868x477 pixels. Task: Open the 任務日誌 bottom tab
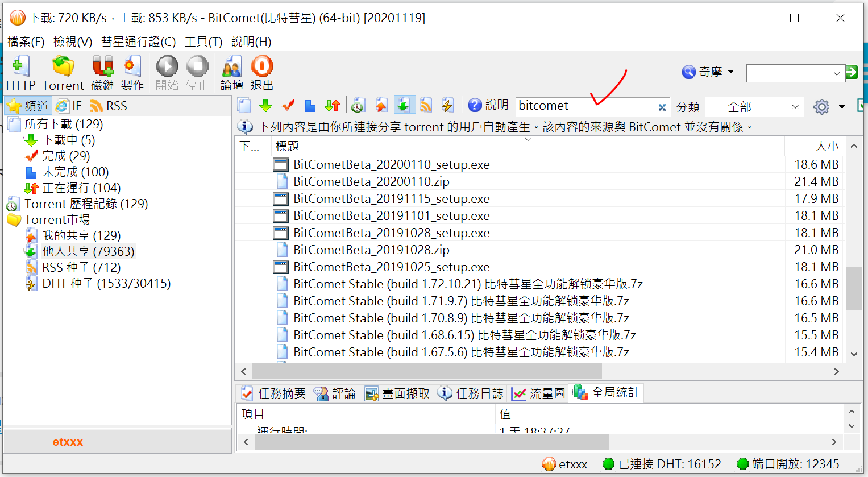tap(471, 393)
